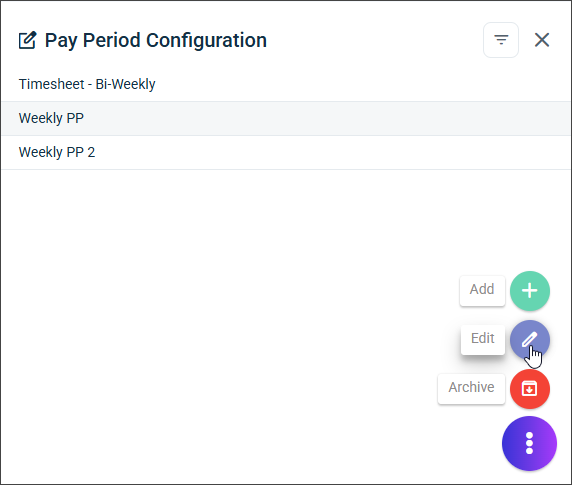Select the highlighted Weekly PP row
Screen dimensions: 572x485
[x=286, y=119]
